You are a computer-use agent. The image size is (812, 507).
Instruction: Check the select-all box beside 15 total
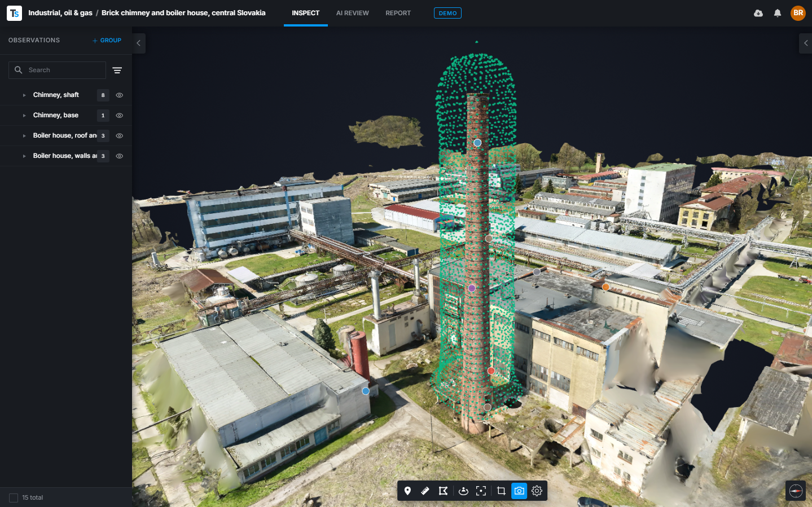tap(14, 498)
